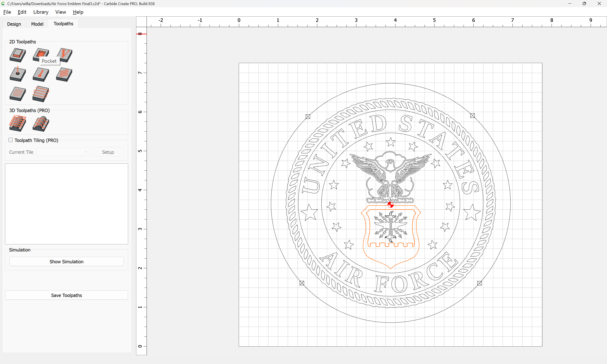Screen dimensions: 607x364
Task: Expand the Current Tile dropdown
Action: (x=63, y=152)
